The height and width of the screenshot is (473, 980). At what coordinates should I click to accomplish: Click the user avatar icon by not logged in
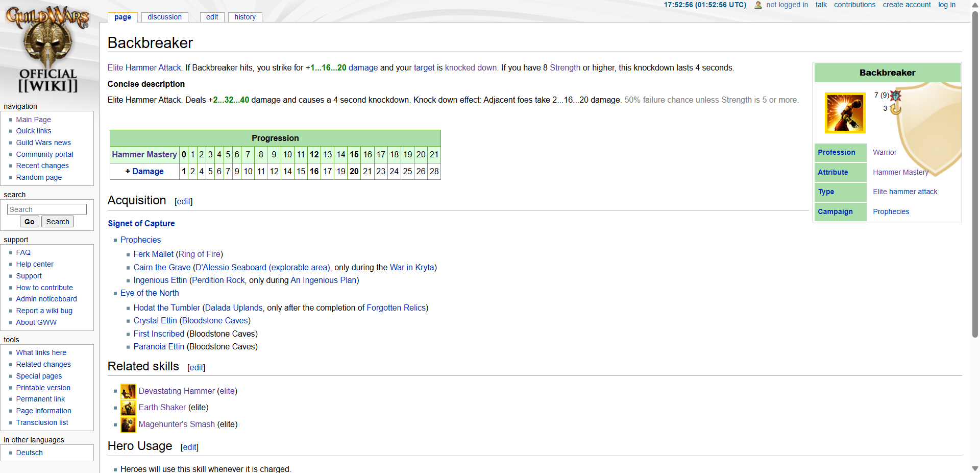(x=758, y=5)
